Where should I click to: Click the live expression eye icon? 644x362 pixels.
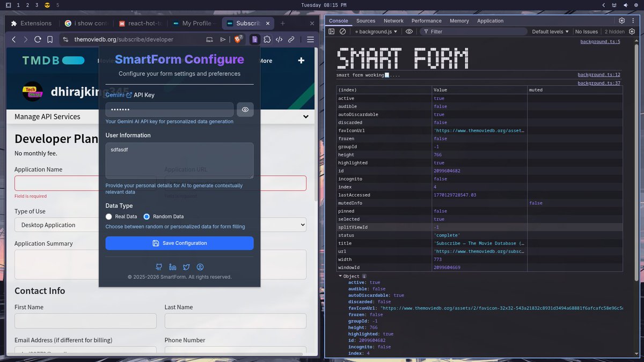[409, 32]
